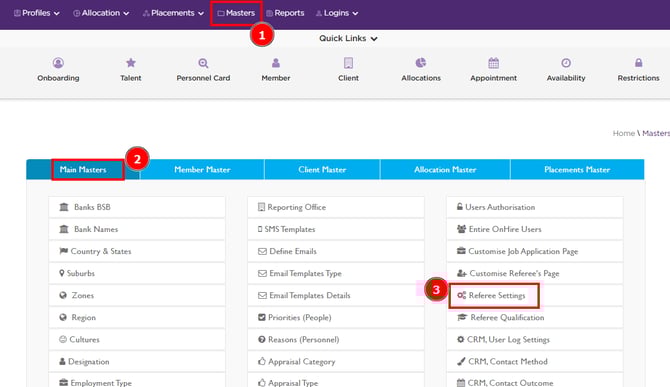Image resolution: width=670 pixels, height=387 pixels.
Task: Click the gears icon beside Referee Settings
Action: click(461, 295)
